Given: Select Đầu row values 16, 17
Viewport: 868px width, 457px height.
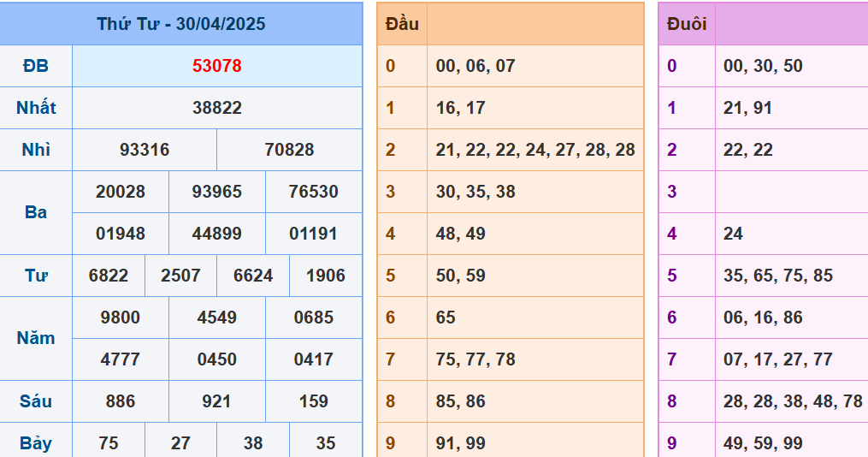Looking at the screenshot, I should [461, 108].
